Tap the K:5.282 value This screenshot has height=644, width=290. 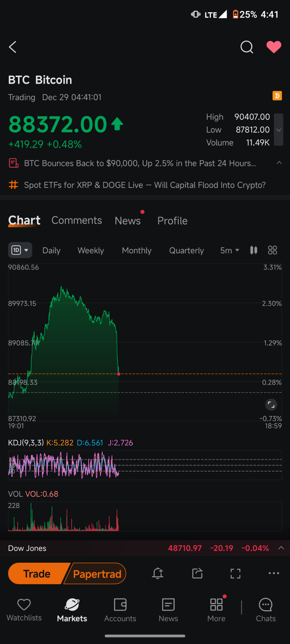[x=60, y=443]
